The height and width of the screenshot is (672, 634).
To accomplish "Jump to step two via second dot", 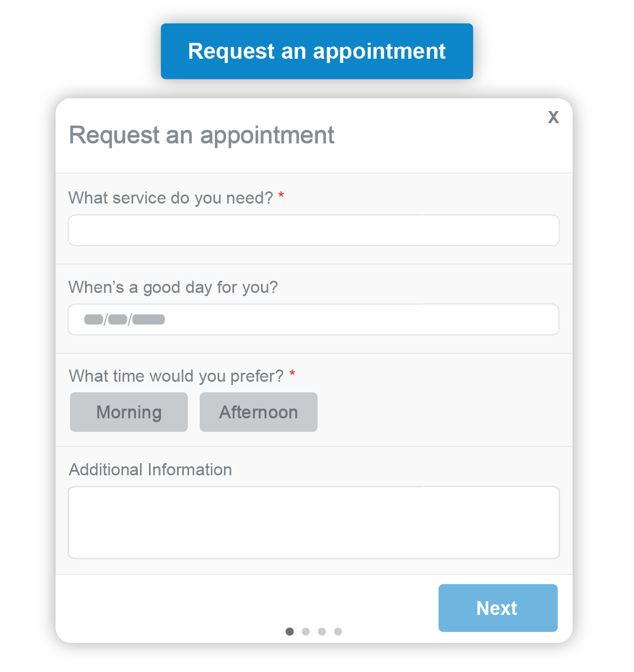I will point(306,632).
